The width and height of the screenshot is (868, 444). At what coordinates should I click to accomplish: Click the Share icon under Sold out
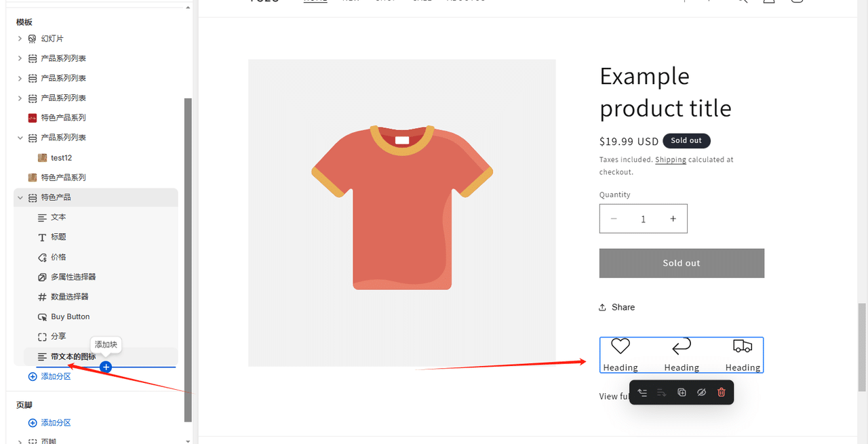coord(602,307)
